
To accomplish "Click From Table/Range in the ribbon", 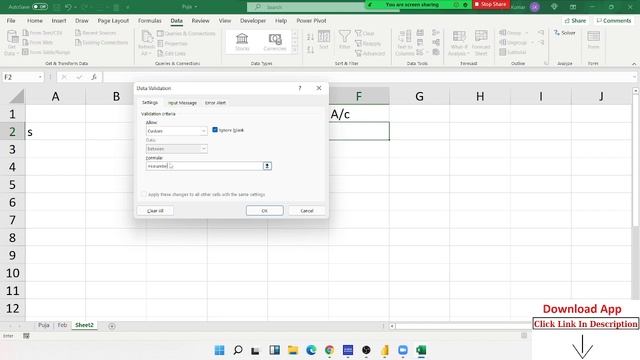I will click(46, 52).
